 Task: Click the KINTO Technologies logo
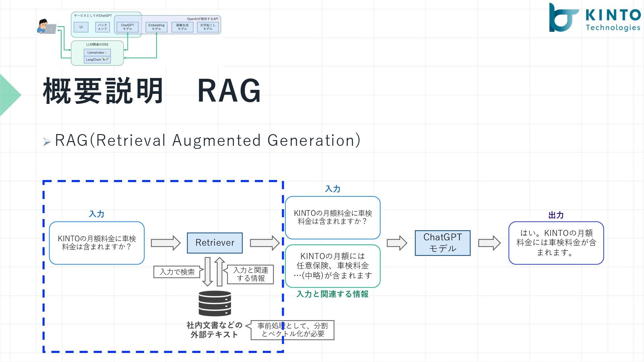594,18
